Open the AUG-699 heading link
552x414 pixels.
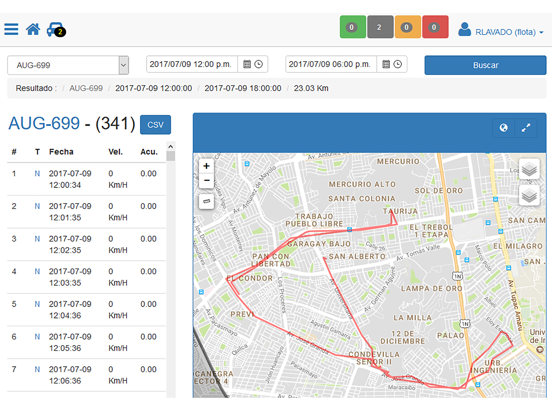(44, 124)
